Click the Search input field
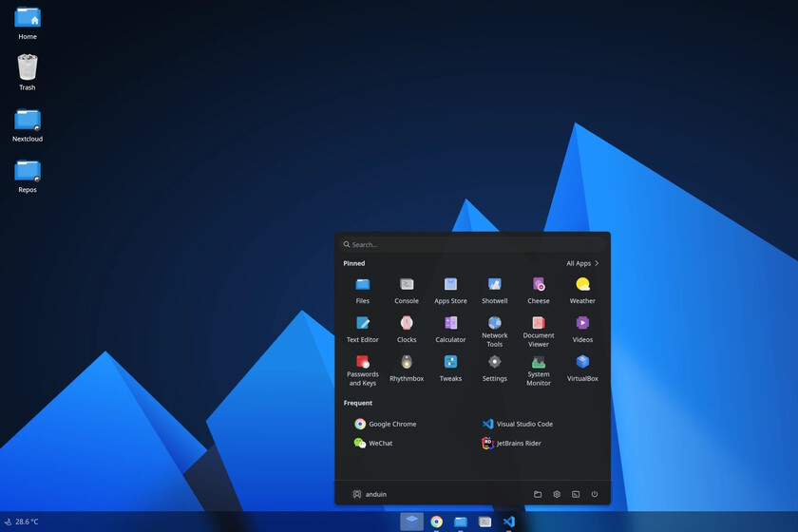Image resolution: width=798 pixels, height=532 pixels. pyautogui.click(x=472, y=244)
